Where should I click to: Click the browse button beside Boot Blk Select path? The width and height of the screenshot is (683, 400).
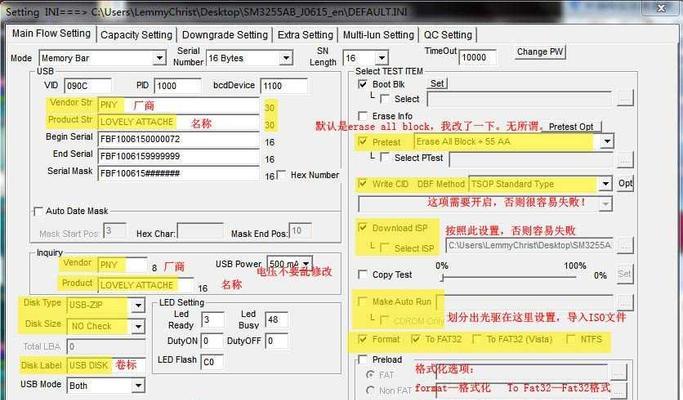(x=624, y=98)
